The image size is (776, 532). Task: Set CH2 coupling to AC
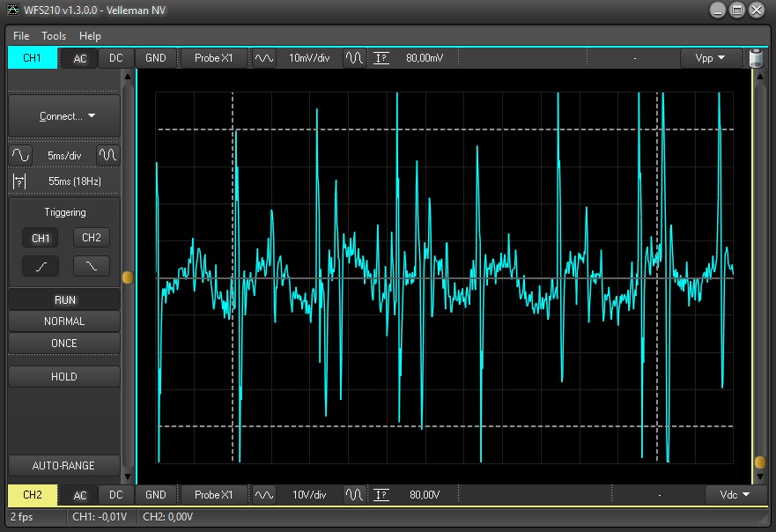pyautogui.click(x=79, y=495)
